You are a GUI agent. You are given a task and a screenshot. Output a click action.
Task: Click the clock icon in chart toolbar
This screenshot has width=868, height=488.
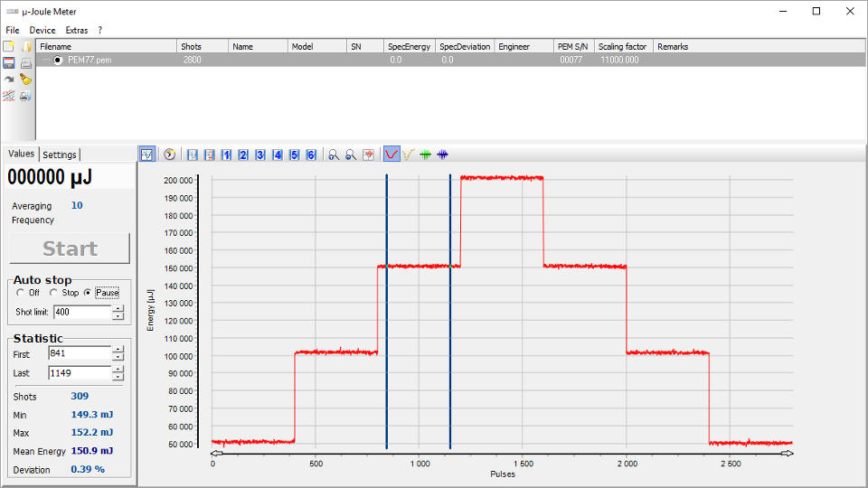point(169,155)
